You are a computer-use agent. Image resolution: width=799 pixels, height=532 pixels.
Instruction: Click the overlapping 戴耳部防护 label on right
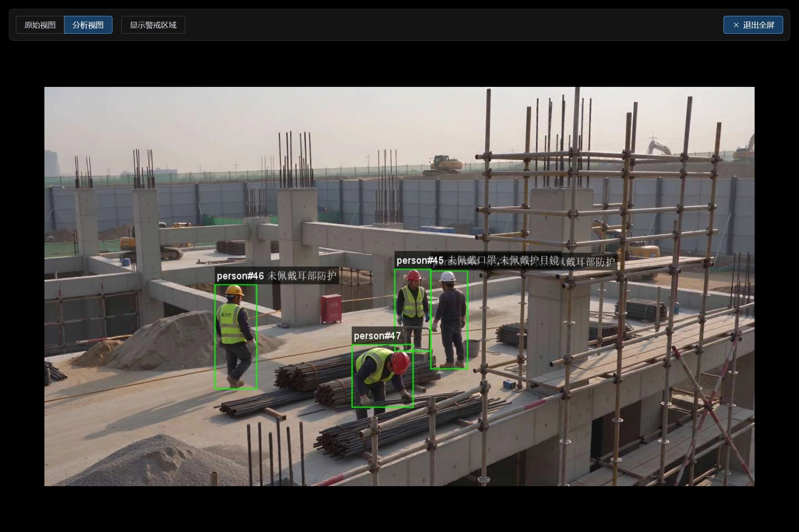[x=588, y=262]
